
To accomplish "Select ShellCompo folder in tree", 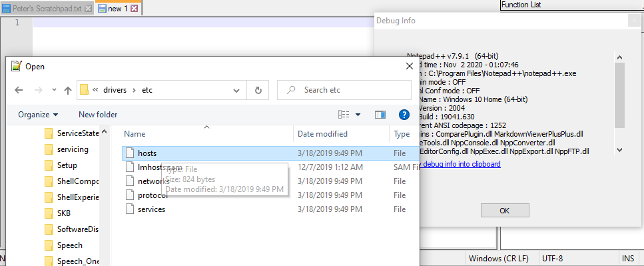I will tap(71, 181).
